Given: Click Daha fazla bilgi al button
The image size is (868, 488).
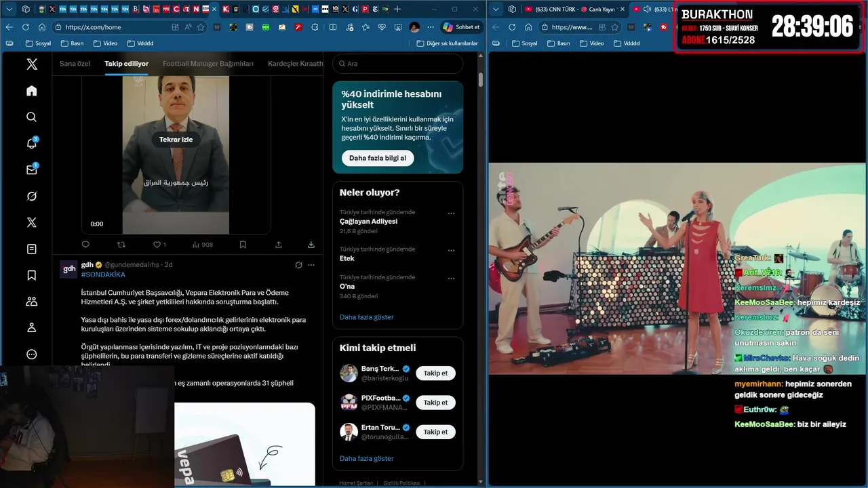Looking at the screenshot, I should click(378, 158).
